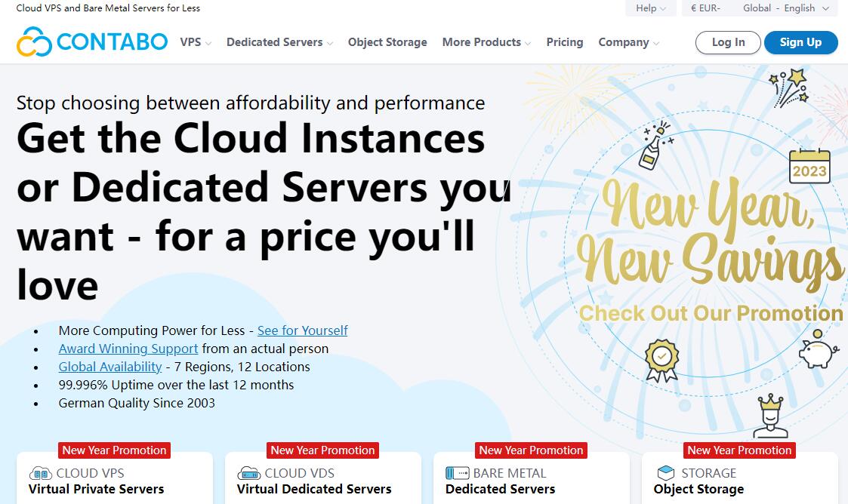Click Check Out Our Promotion

point(711,313)
